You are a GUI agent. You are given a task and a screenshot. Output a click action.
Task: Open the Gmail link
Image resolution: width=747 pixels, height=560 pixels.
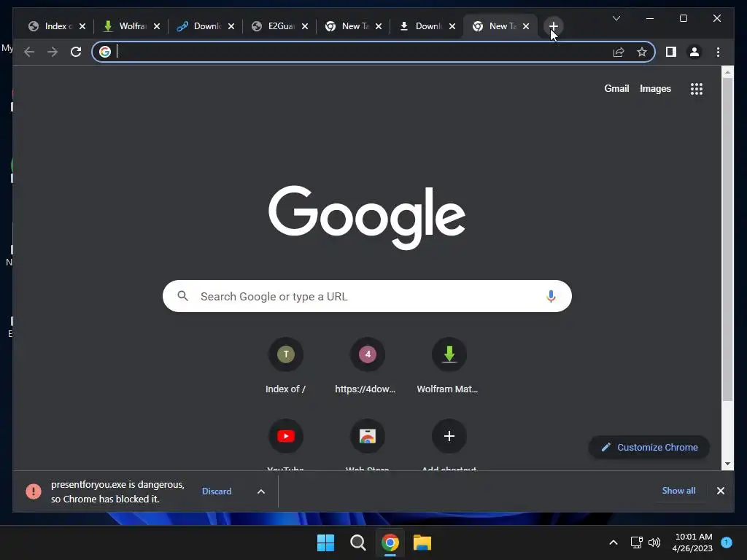pos(616,88)
